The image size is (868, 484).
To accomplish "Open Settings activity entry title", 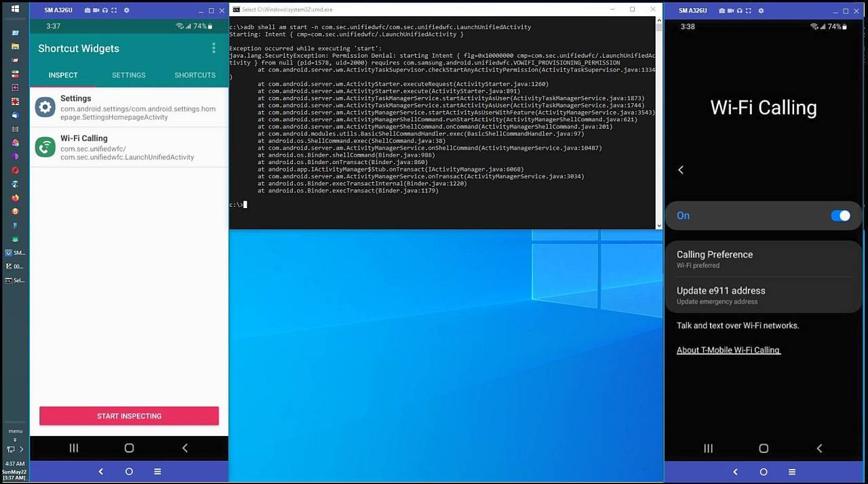I will click(x=75, y=98).
